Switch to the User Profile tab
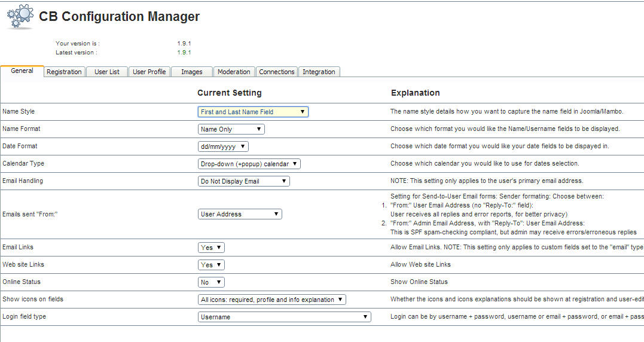644x342 pixels. pos(149,72)
